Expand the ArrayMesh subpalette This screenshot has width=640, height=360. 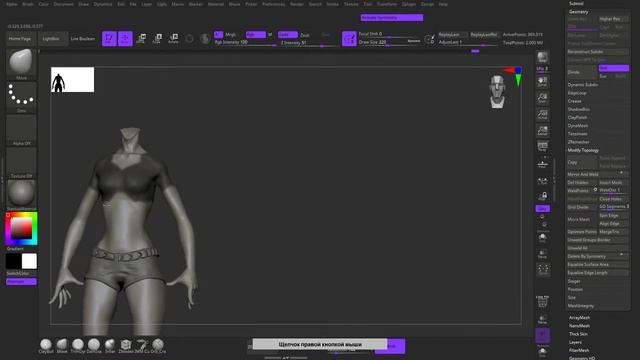click(580, 318)
